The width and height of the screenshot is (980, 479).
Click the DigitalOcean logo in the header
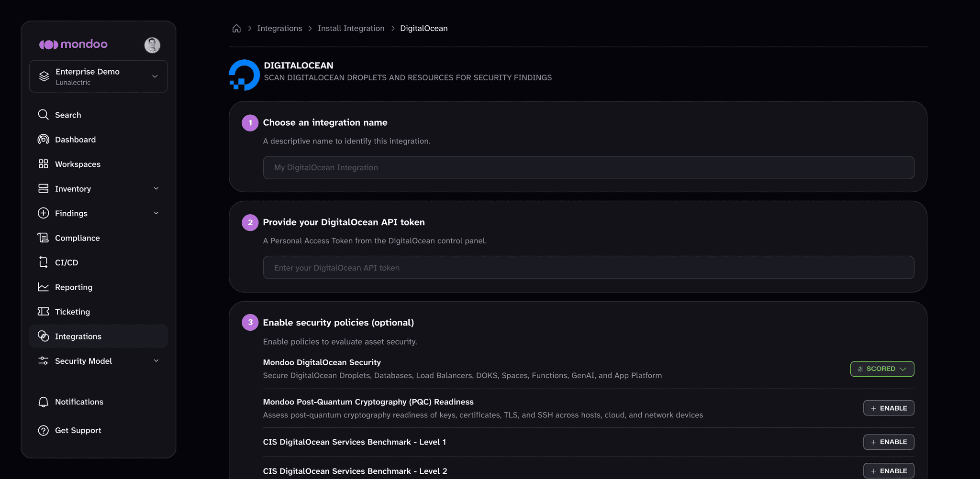tap(244, 75)
